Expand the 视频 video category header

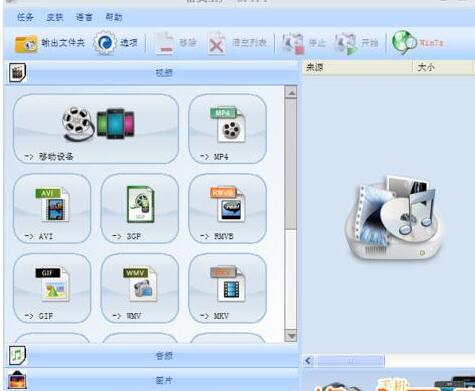click(x=151, y=73)
